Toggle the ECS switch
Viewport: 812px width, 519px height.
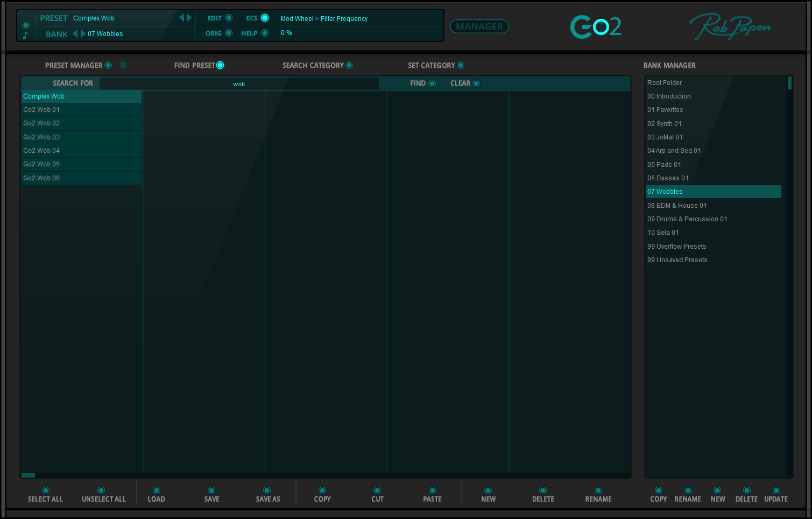(265, 18)
